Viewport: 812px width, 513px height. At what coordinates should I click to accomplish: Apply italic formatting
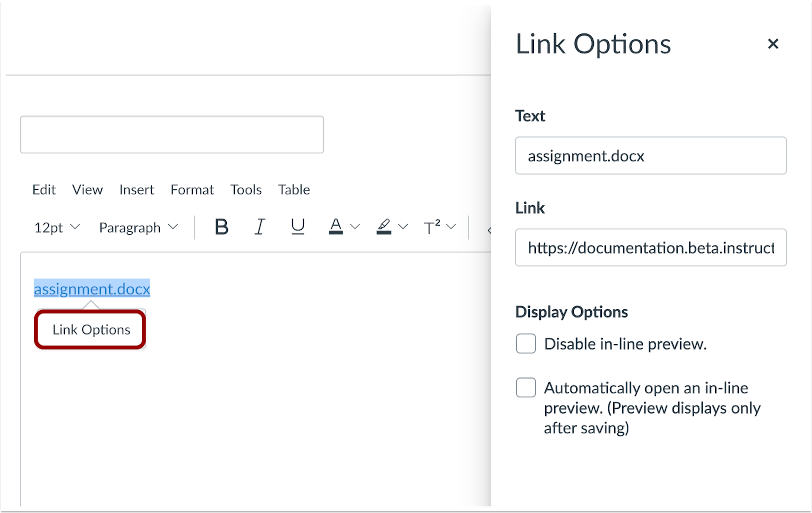tap(260, 227)
